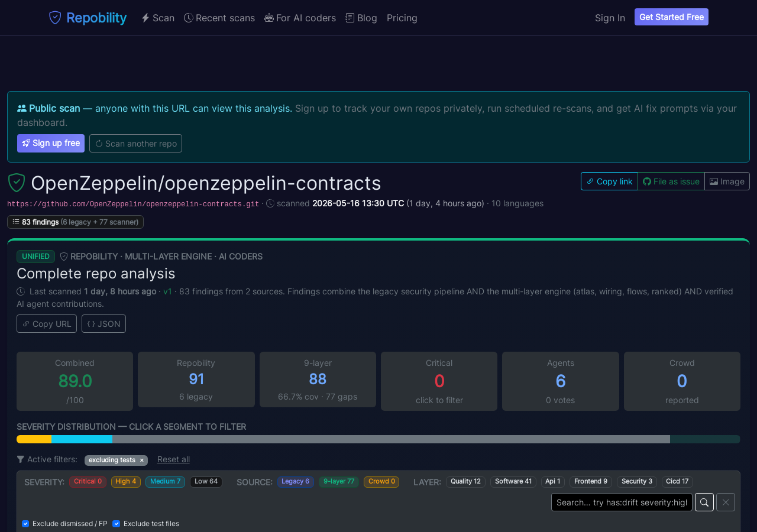757x532 pixels.
Task: Filter by the Quality 12 layer
Action: click(465, 482)
